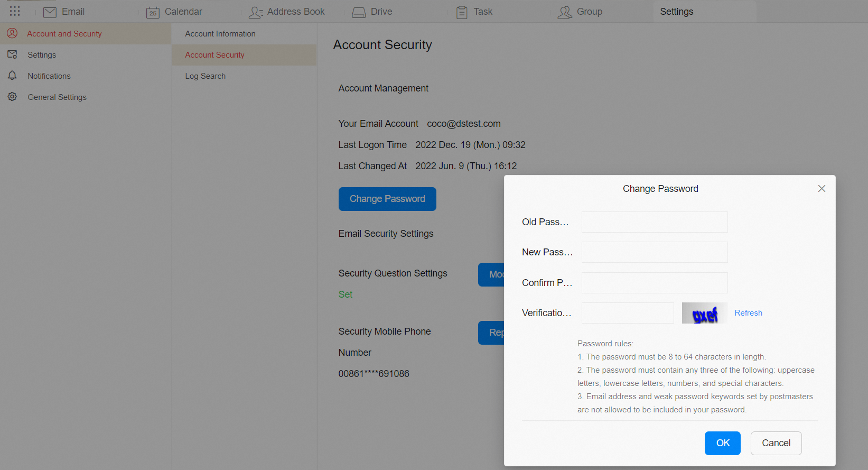Click the Address Book contact icon

[x=256, y=12]
